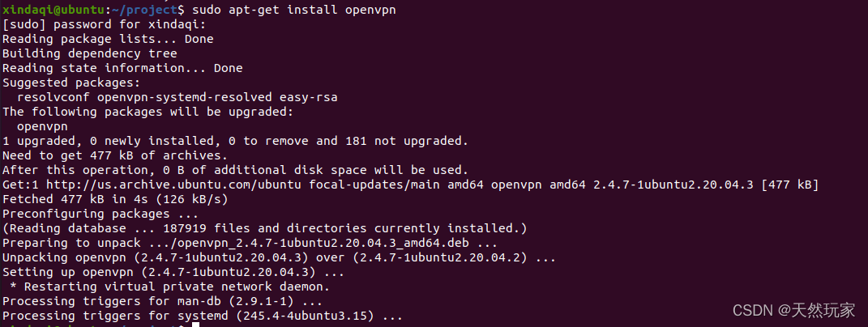The width and height of the screenshot is (868, 327).
Task: Click the "Need to get 477 kB" line
Action: click(114, 155)
